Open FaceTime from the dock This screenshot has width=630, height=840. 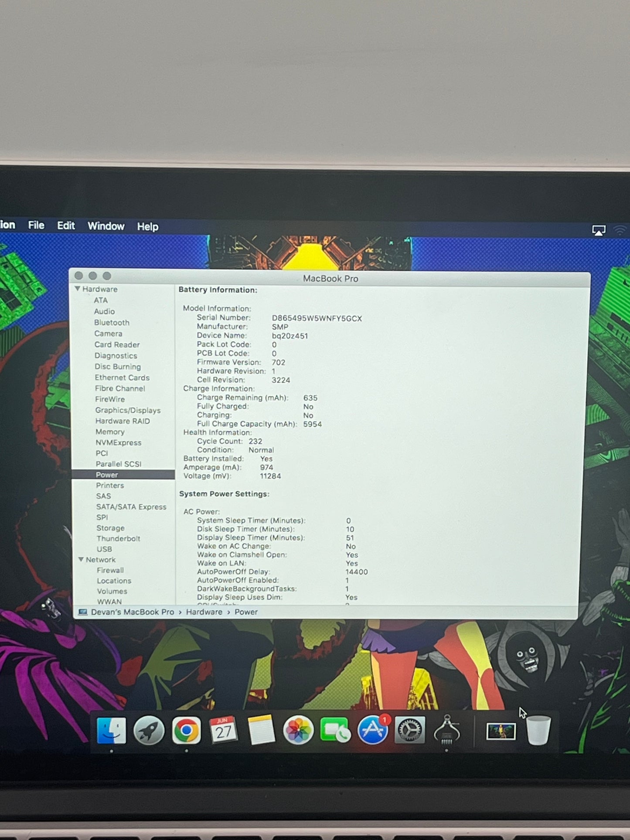(335, 730)
